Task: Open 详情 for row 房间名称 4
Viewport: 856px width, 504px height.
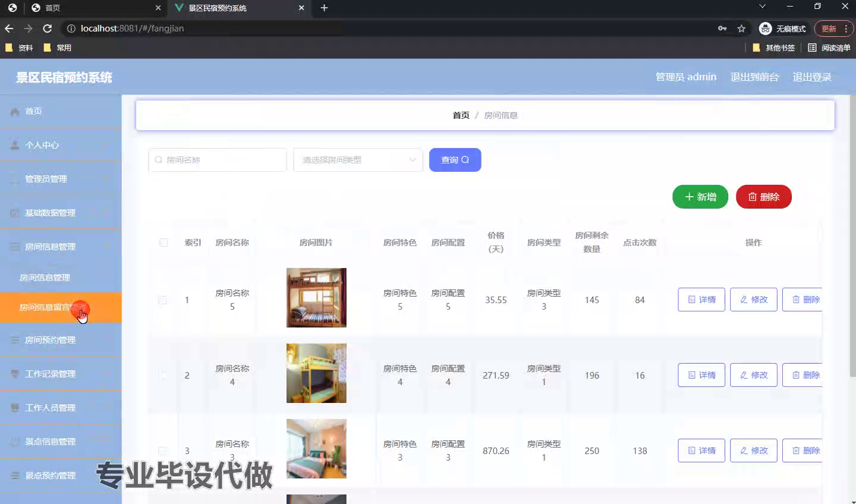Action: pyautogui.click(x=701, y=375)
